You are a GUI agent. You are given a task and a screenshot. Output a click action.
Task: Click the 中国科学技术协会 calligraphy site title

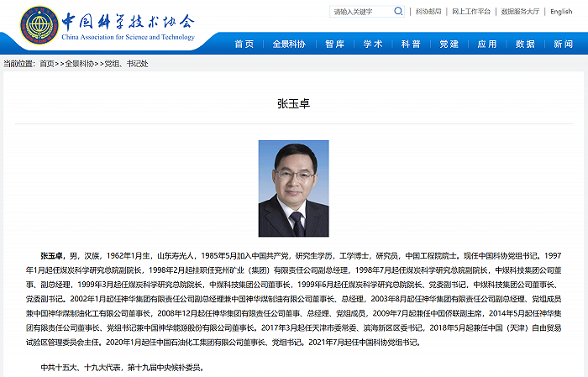(x=129, y=21)
